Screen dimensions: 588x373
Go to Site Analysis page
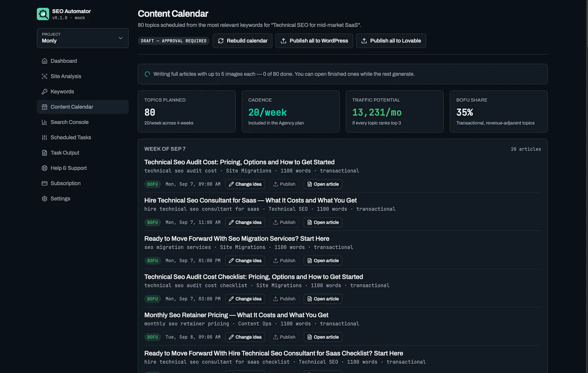(x=83, y=76)
